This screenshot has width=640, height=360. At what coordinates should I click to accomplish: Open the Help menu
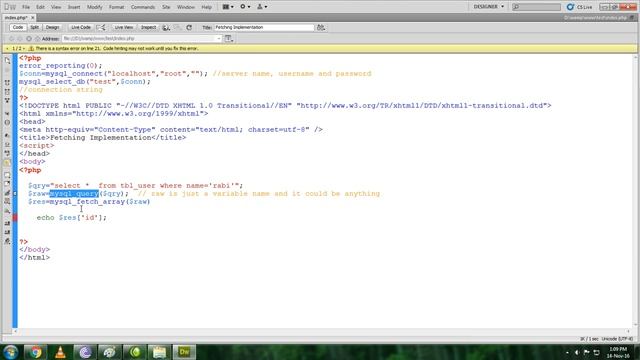pos(207,7)
